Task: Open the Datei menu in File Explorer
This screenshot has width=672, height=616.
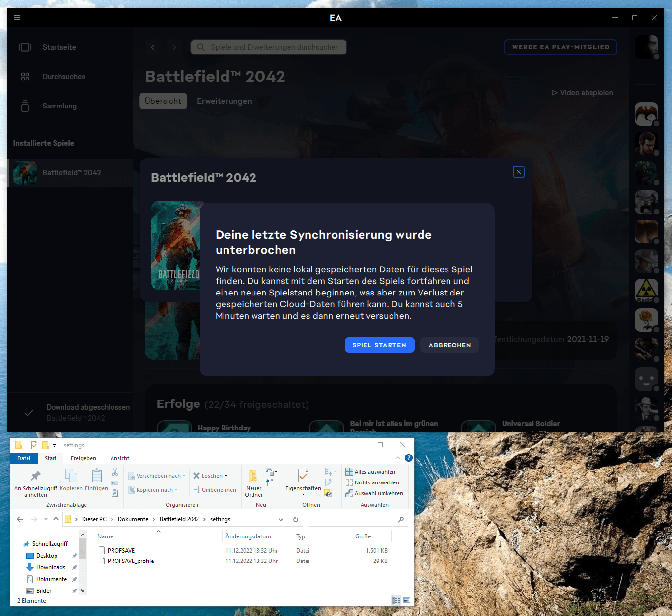Action: [x=24, y=458]
